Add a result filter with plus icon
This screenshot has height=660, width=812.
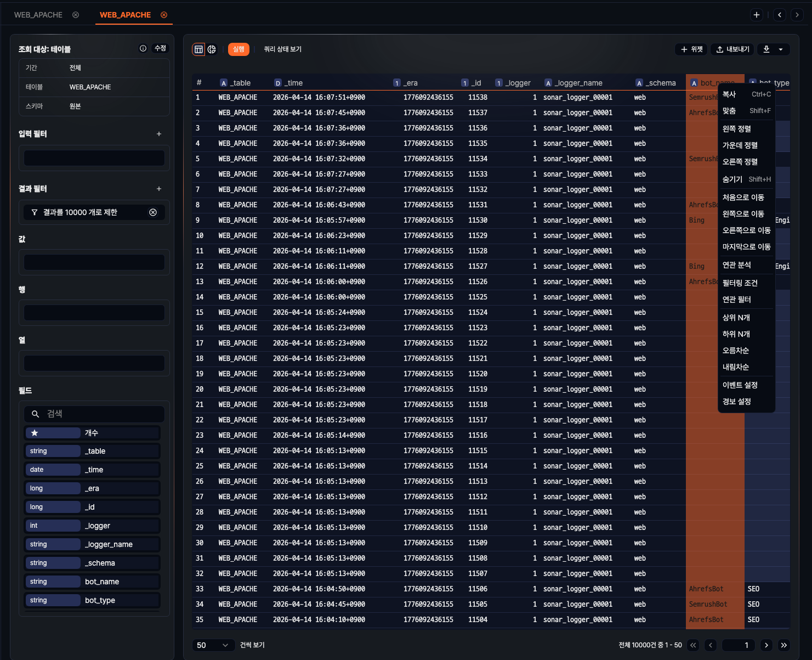[159, 189]
